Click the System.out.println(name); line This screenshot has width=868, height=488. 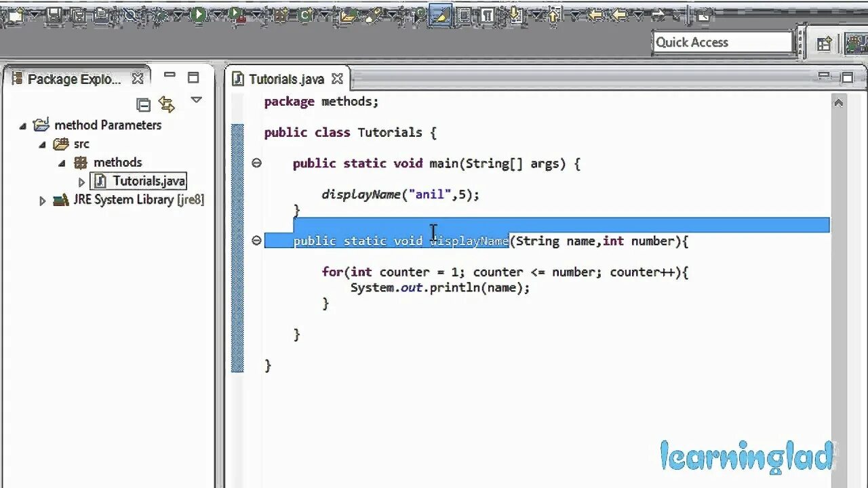point(439,287)
